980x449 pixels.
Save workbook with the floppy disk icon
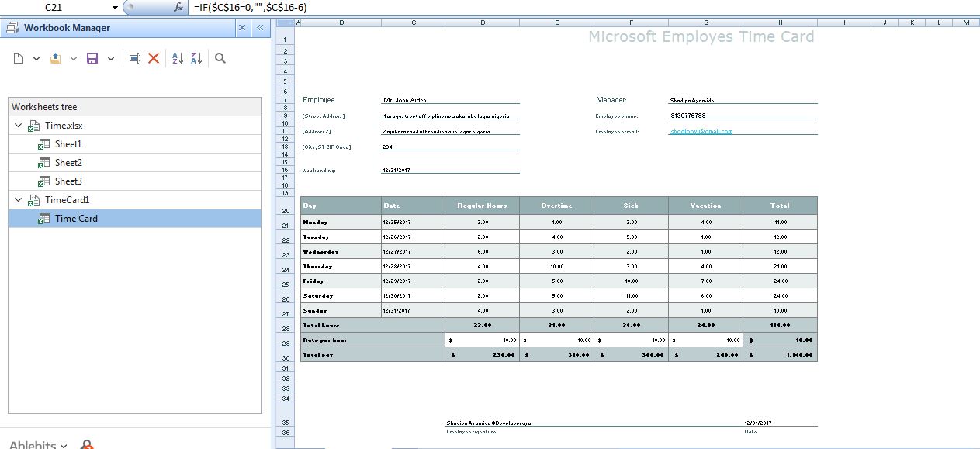pos(92,58)
